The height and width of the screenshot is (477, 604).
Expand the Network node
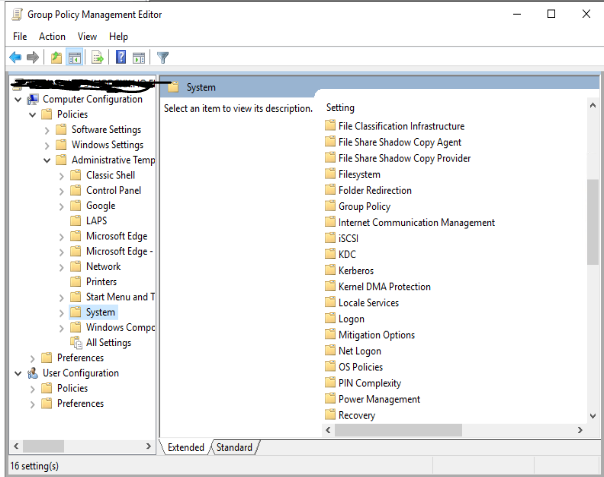pyautogui.click(x=62, y=267)
